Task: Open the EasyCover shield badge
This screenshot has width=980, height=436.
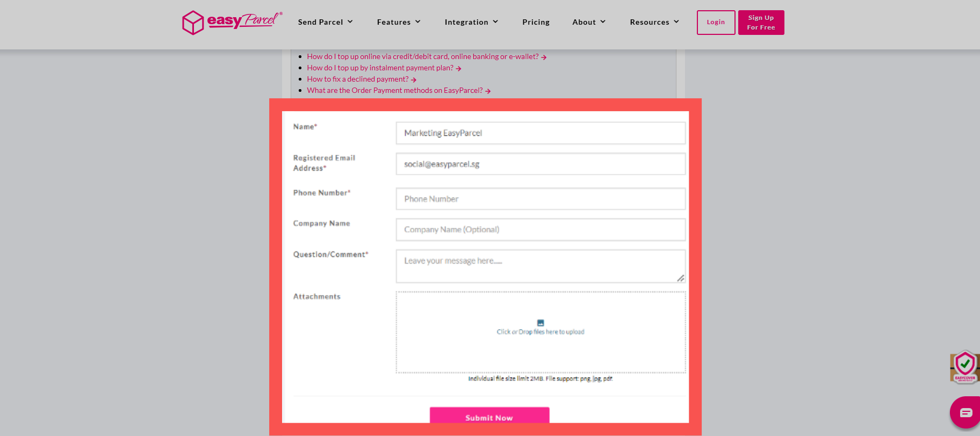Action: [965, 367]
